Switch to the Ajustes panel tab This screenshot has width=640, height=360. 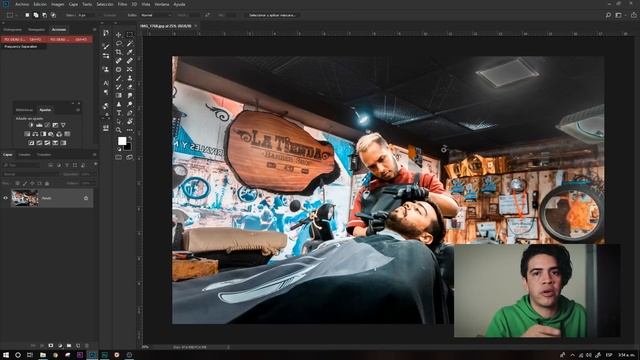coord(45,110)
